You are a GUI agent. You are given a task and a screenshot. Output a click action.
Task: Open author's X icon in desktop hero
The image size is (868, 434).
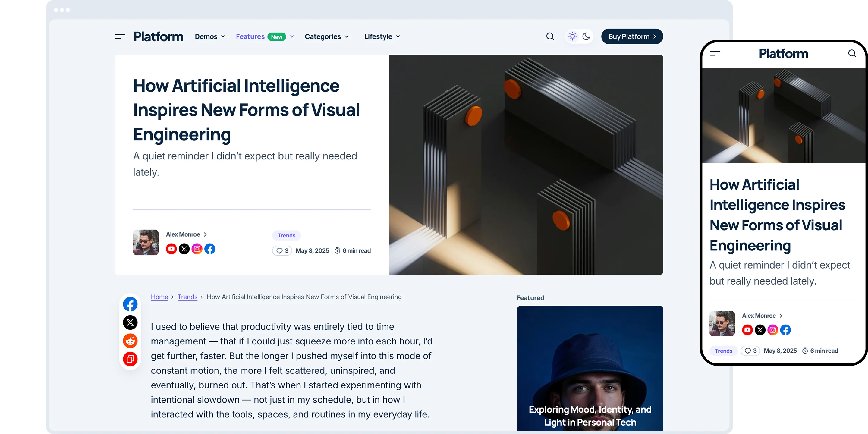coord(184,249)
